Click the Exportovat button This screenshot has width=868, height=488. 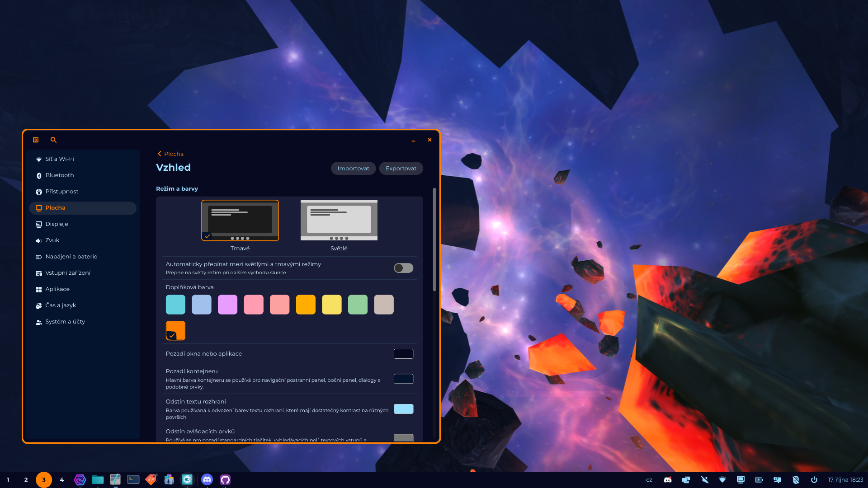(x=401, y=169)
